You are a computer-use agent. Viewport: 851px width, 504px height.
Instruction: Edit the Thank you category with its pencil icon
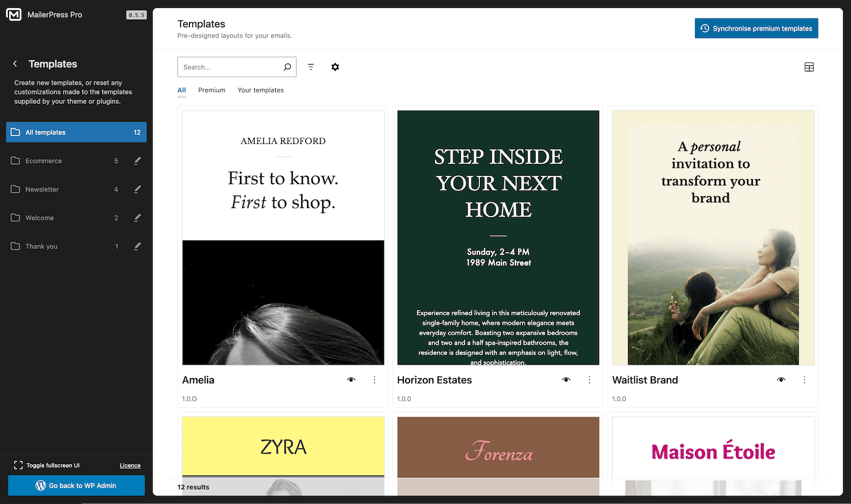coord(137,246)
